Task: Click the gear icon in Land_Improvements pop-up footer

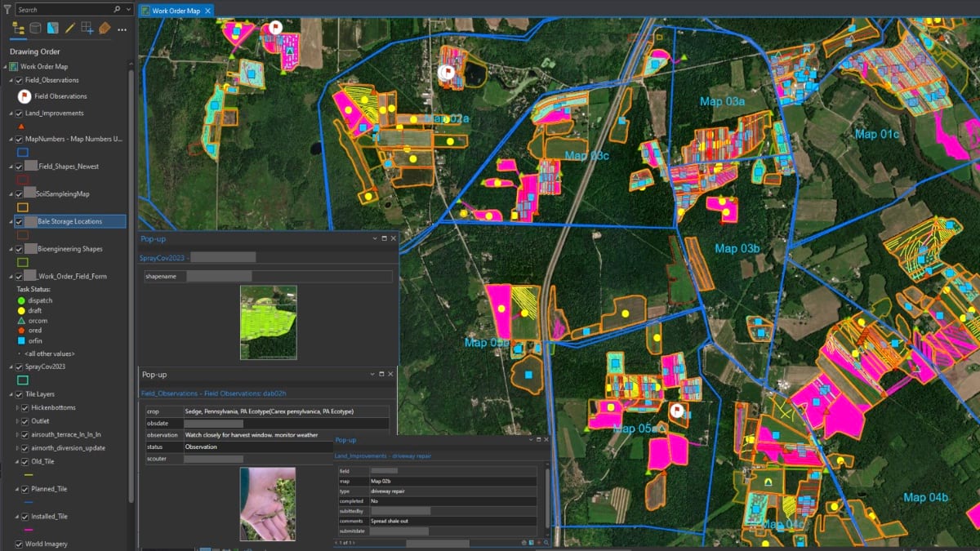Action: tap(524, 542)
